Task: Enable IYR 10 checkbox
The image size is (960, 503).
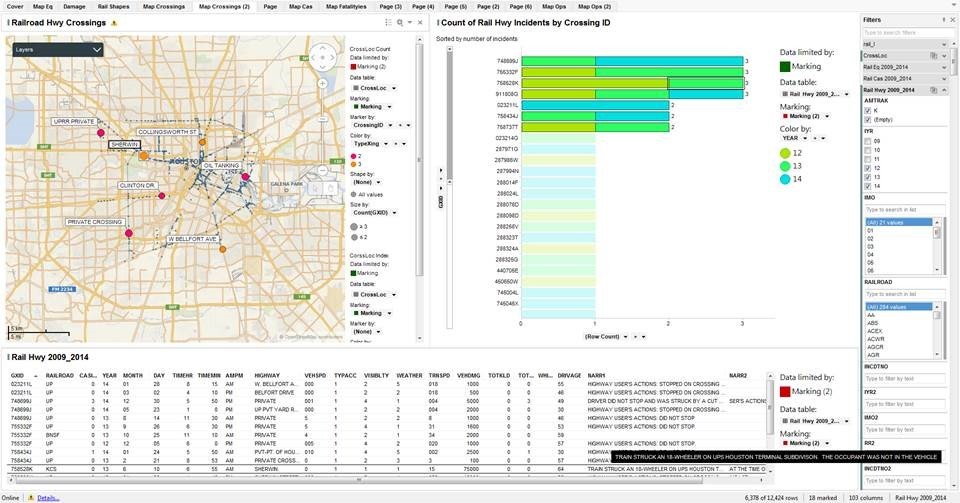Action: point(868,150)
